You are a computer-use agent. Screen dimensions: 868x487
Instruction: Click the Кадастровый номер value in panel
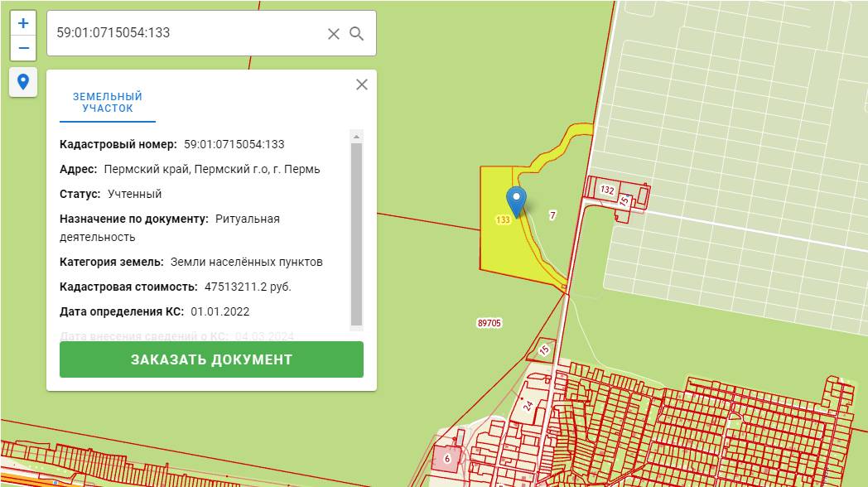(234, 144)
